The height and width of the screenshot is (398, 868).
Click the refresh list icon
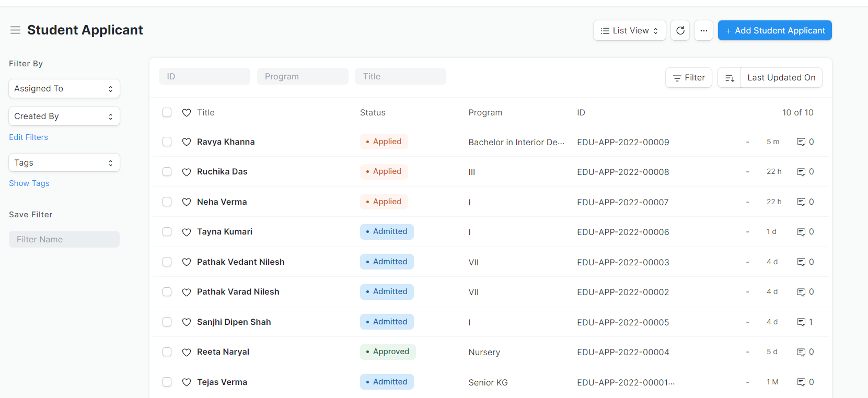680,30
